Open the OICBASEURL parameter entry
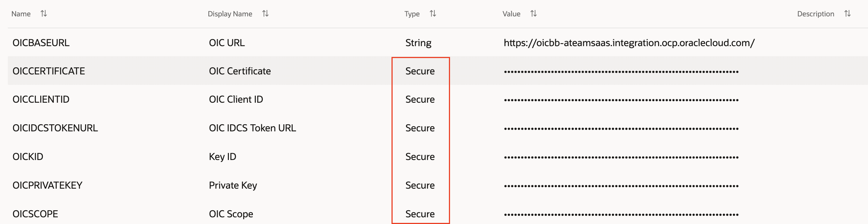 pyautogui.click(x=41, y=42)
